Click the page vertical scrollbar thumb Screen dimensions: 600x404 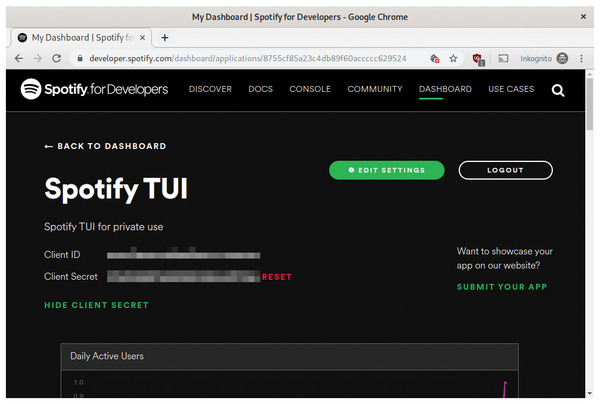(590, 104)
